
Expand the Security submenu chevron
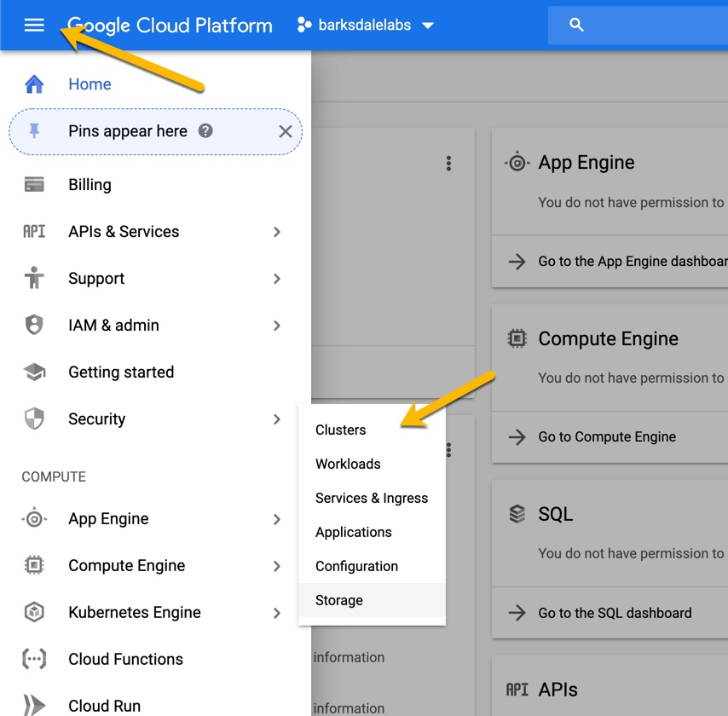click(x=277, y=419)
